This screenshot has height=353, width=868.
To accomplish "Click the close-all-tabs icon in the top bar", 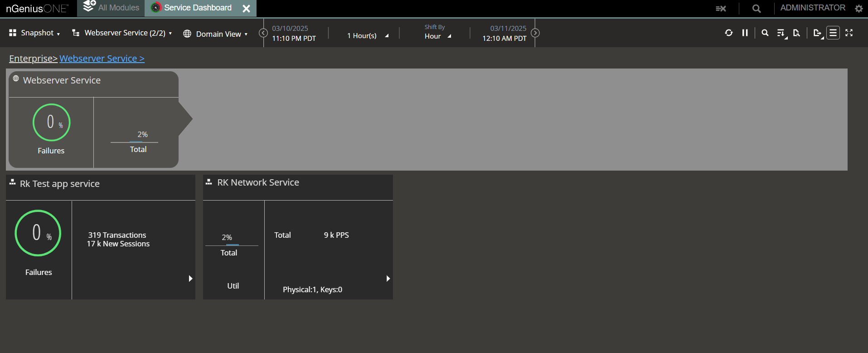I will 721,8.
